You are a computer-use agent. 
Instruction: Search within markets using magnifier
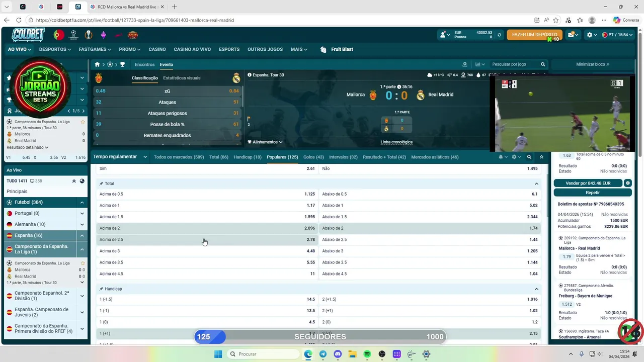tap(529, 157)
